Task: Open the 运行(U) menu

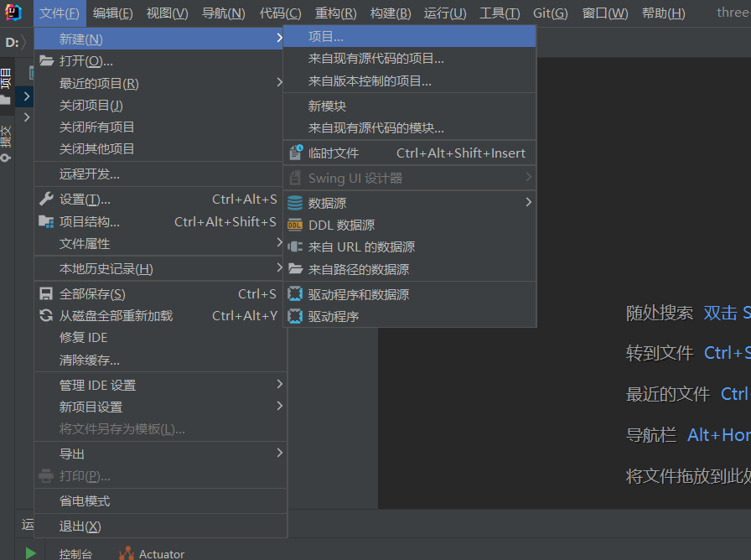Action: click(x=445, y=13)
